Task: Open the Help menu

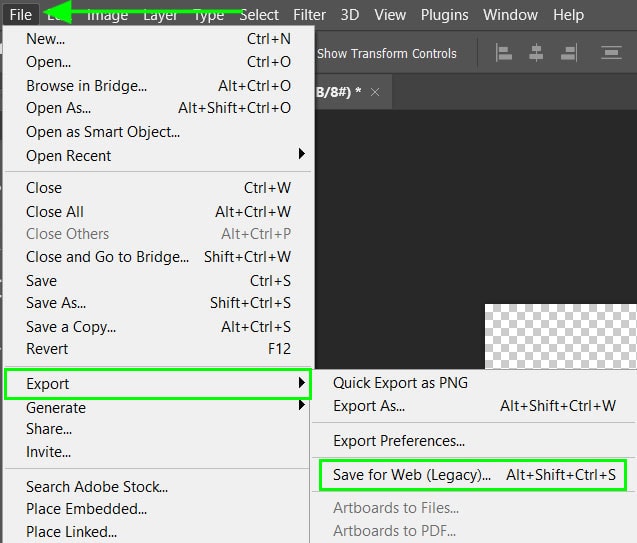Action: 568,15
